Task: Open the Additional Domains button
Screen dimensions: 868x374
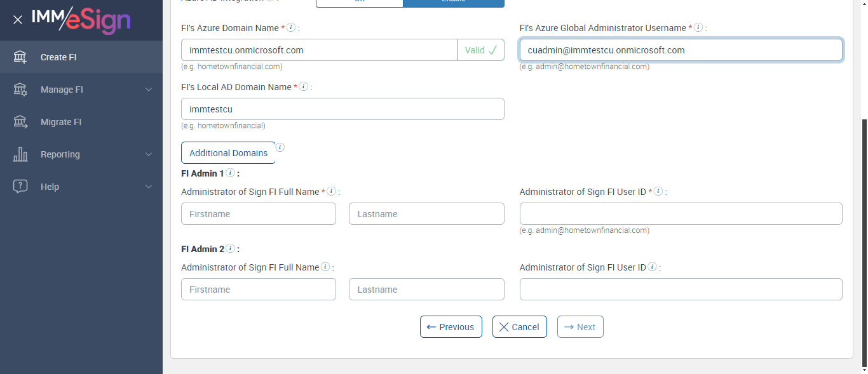Action: pos(228,153)
